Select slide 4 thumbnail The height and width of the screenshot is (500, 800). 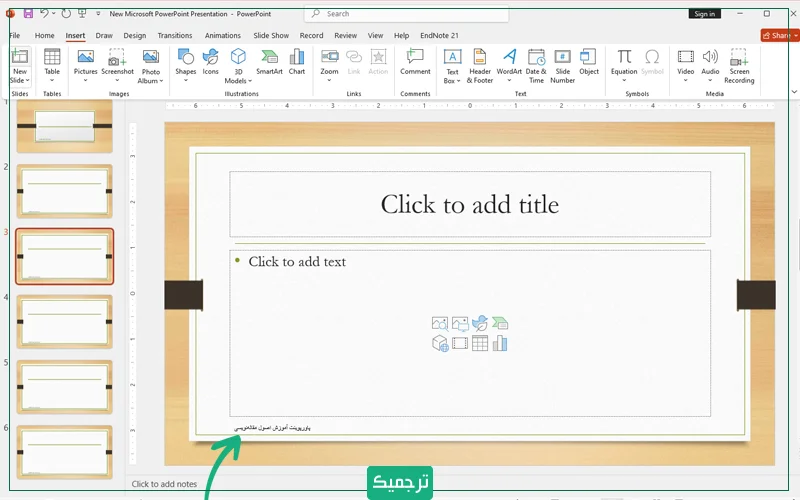[64, 321]
